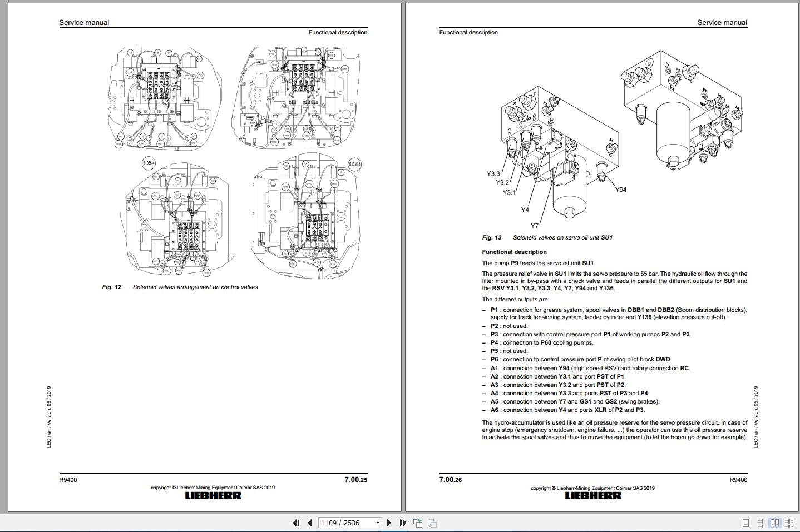Click the 'Functional description' bold heading
The image size is (800, 532).
pyautogui.click(x=514, y=252)
